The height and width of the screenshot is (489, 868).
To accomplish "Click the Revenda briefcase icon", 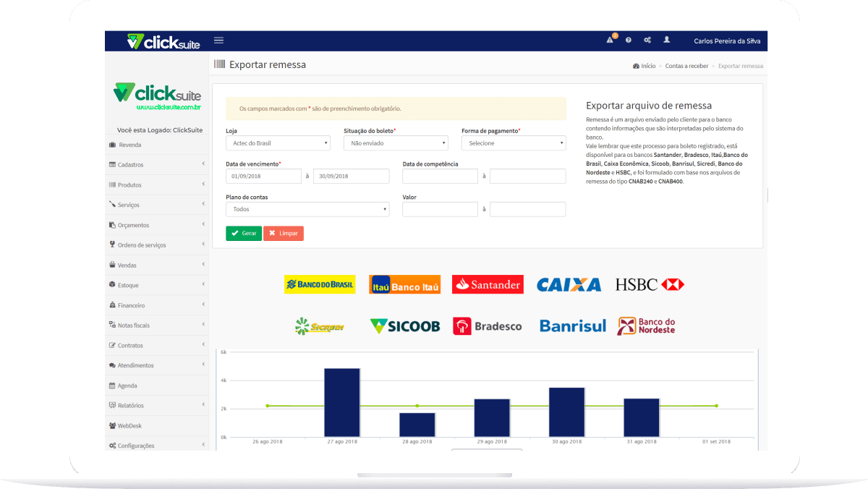I will pos(112,145).
